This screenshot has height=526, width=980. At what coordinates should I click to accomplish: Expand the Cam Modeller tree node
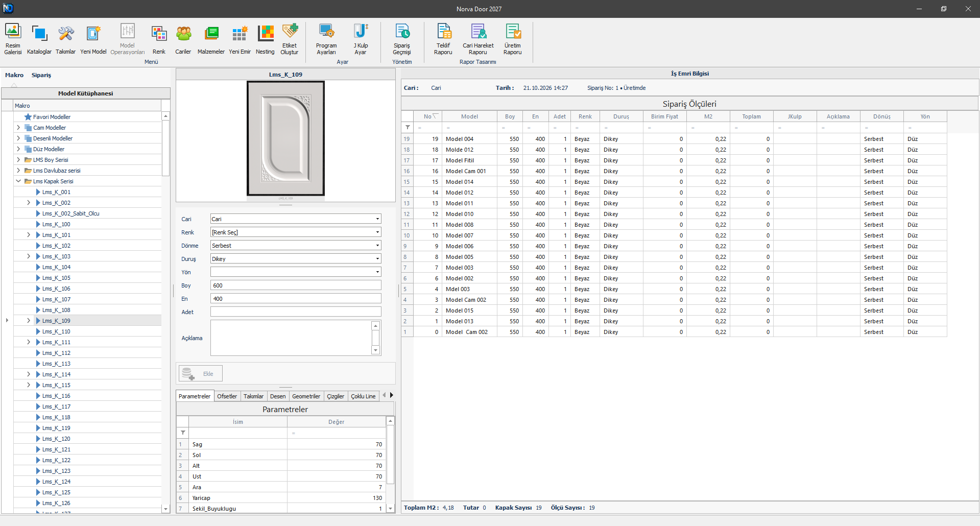click(18, 128)
